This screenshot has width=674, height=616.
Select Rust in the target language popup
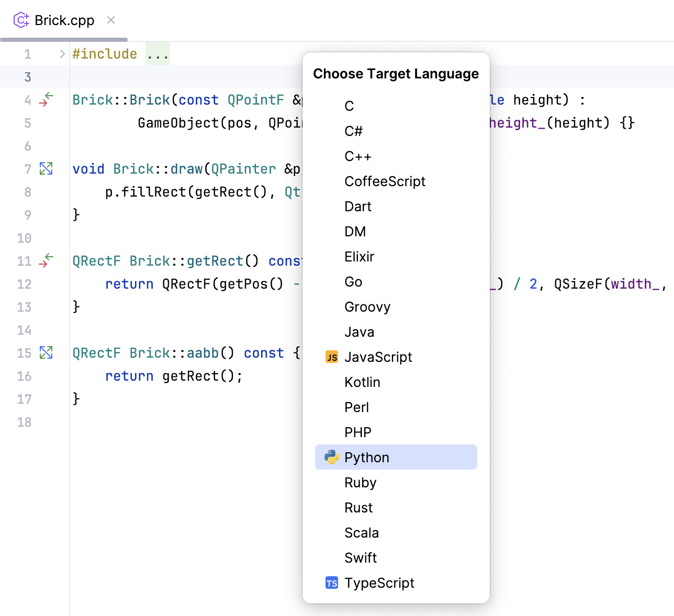358,507
